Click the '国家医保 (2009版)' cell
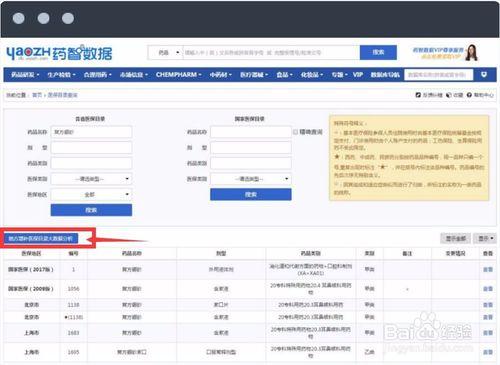Screen dimensions: 500x365 (x=31, y=289)
